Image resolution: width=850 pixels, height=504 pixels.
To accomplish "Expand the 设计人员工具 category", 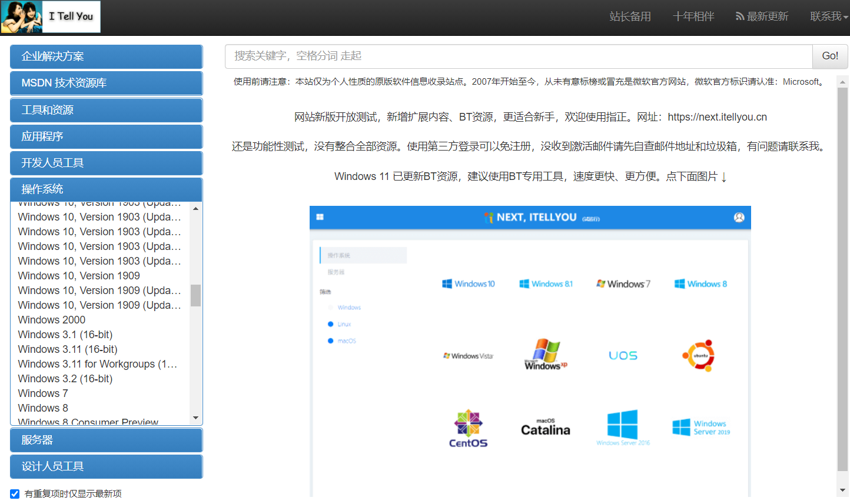I will tap(107, 466).
